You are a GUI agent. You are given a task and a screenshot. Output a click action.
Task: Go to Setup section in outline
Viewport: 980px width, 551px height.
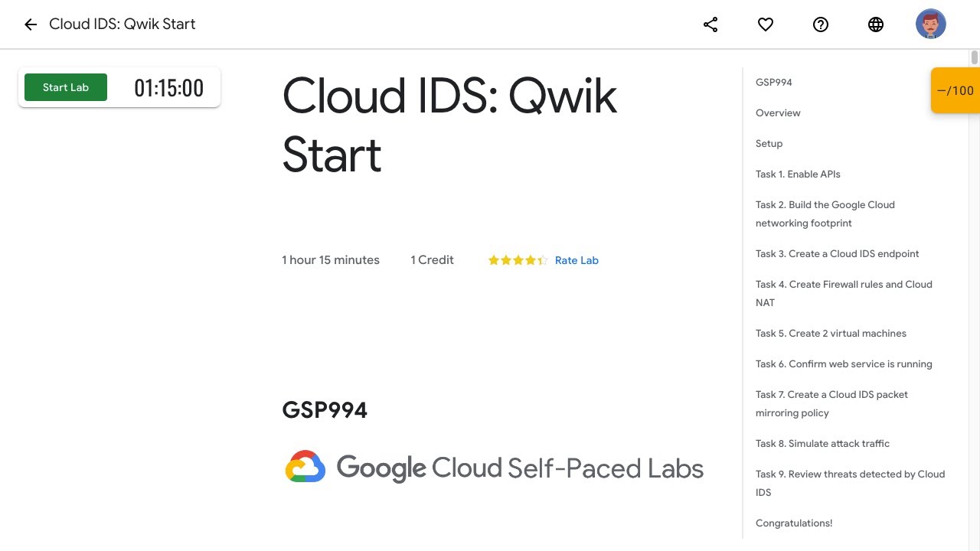coord(769,143)
